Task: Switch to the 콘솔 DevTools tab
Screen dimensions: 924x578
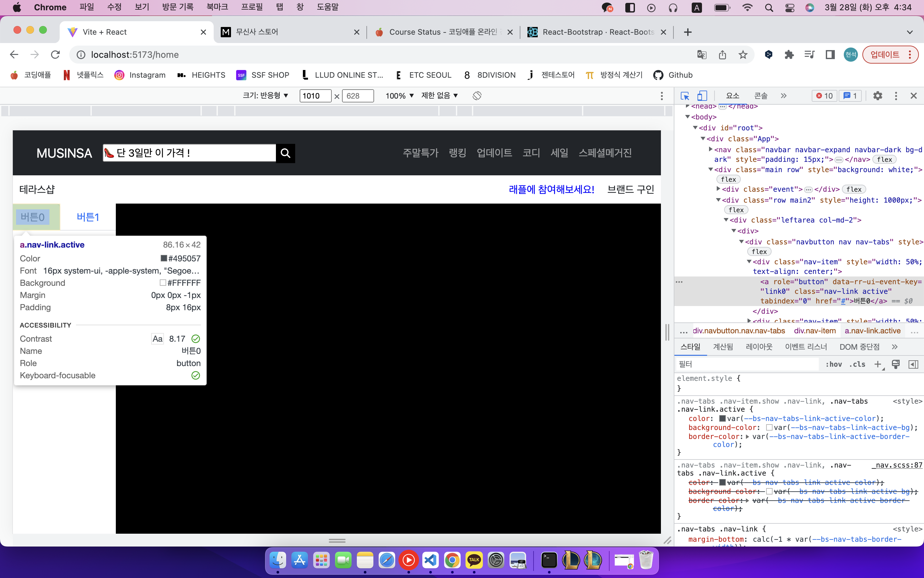Action: pyautogui.click(x=761, y=96)
